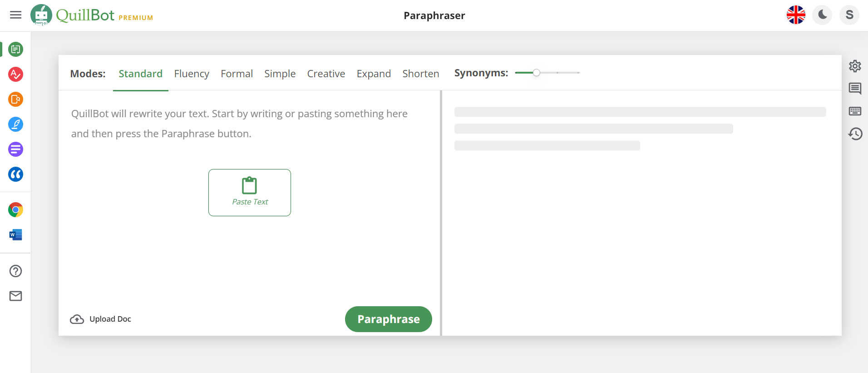868x373 pixels.
Task: Open the Citation Generator quote icon
Action: tap(15, 174)
